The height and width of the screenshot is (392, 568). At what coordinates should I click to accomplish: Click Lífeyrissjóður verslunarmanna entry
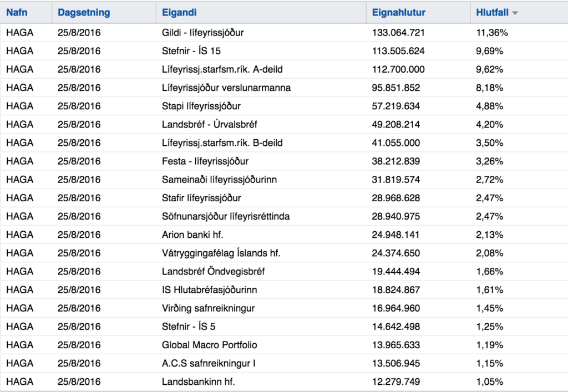click(x=226, y=88)
